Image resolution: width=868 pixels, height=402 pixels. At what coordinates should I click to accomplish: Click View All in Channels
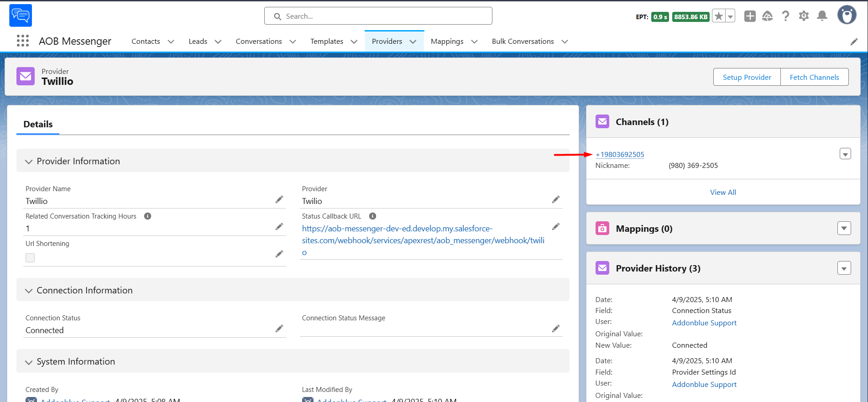pos(723,192)
